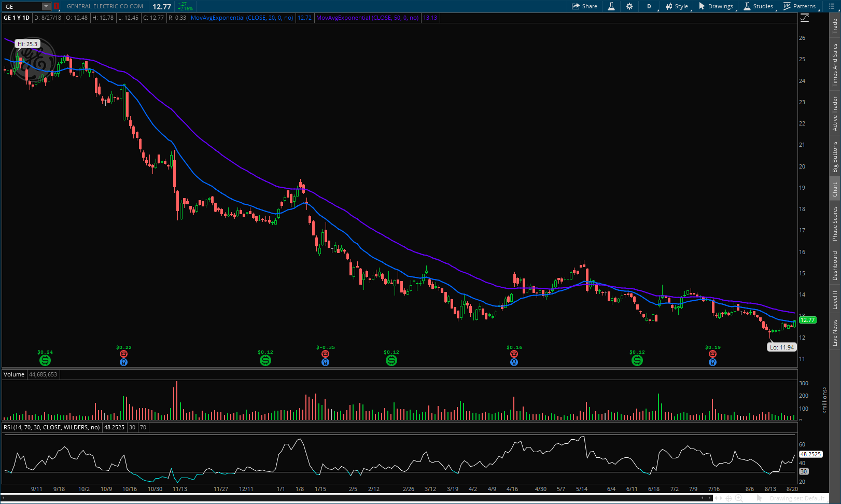Click earnings phone icon labeled $0.22
Screen dimensions: 841x504
pyautogui.click(x=123, y=354)
